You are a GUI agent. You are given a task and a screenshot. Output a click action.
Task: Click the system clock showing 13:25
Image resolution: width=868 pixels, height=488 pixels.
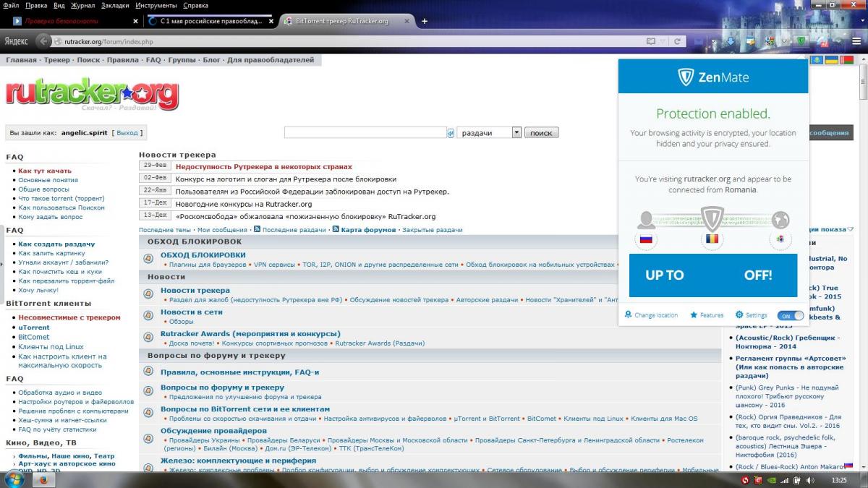[x=840, y=480]
